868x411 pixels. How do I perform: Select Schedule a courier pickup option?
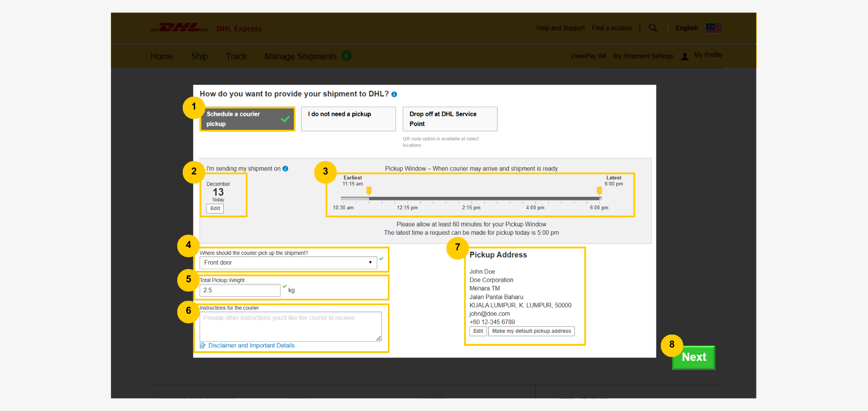coord(247,119)
